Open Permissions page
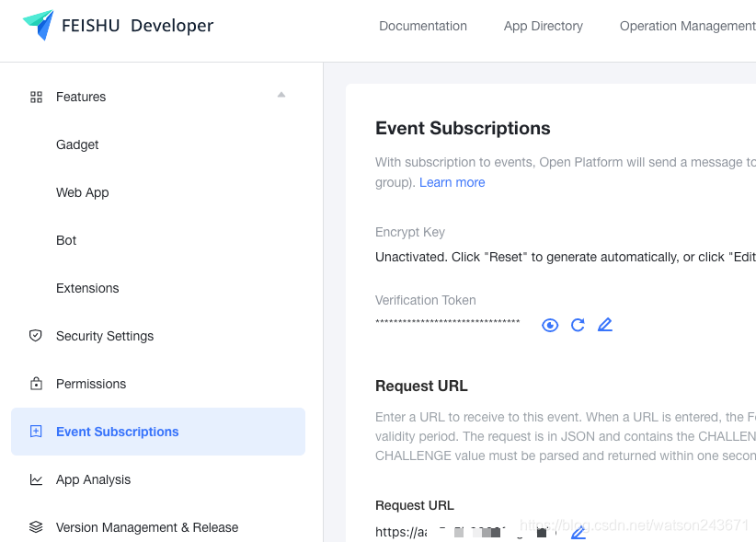 91,384
